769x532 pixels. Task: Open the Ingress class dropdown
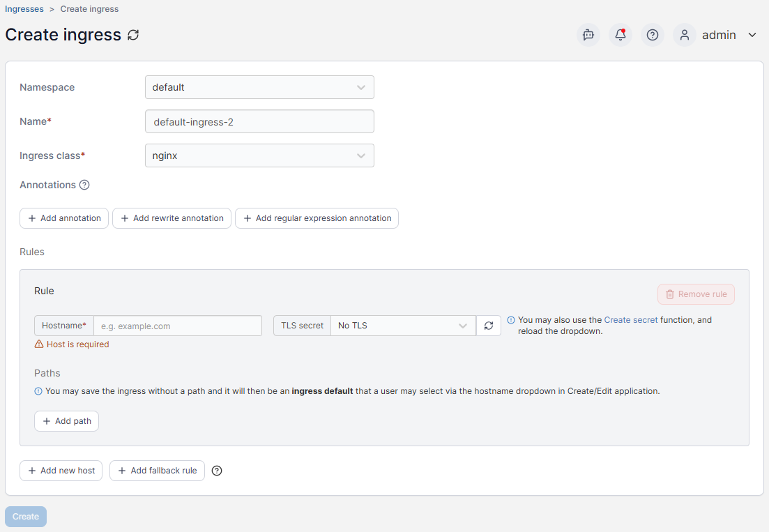click(259, 155)
